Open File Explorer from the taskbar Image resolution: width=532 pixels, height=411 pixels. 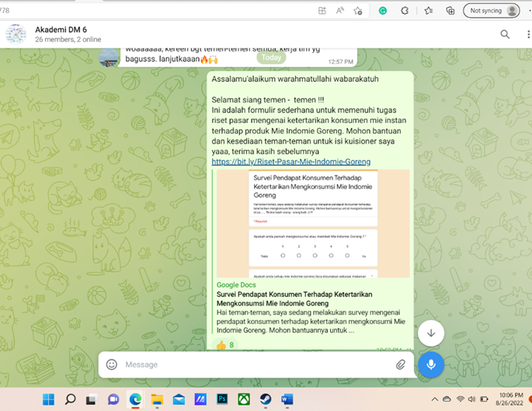[157, 399]
